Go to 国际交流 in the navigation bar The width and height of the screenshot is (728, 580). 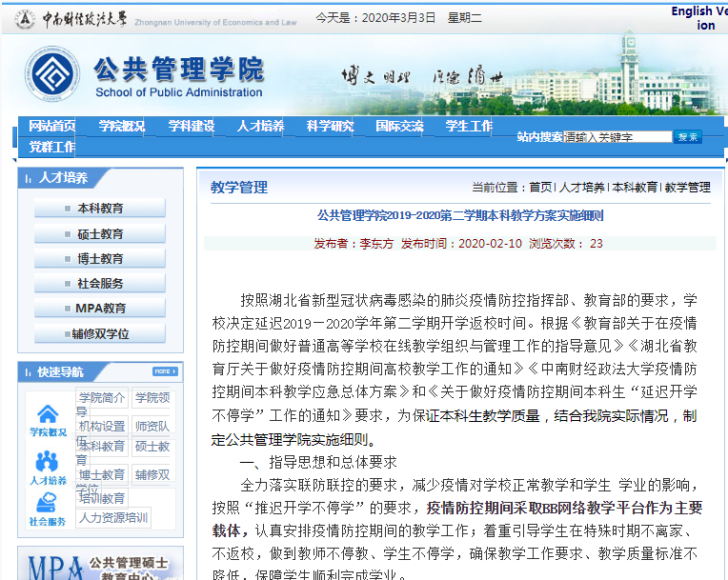click(x=399, y=126)
